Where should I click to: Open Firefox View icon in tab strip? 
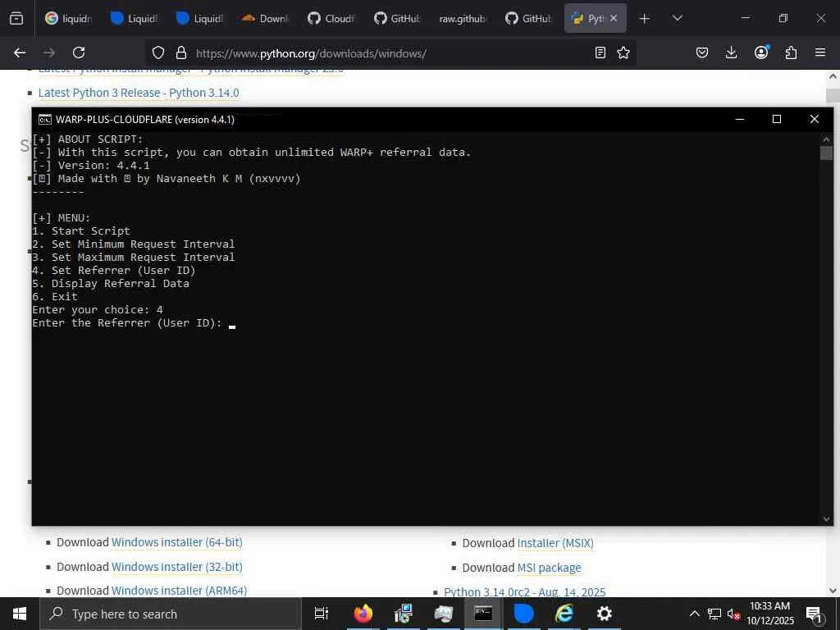(16, 18)
